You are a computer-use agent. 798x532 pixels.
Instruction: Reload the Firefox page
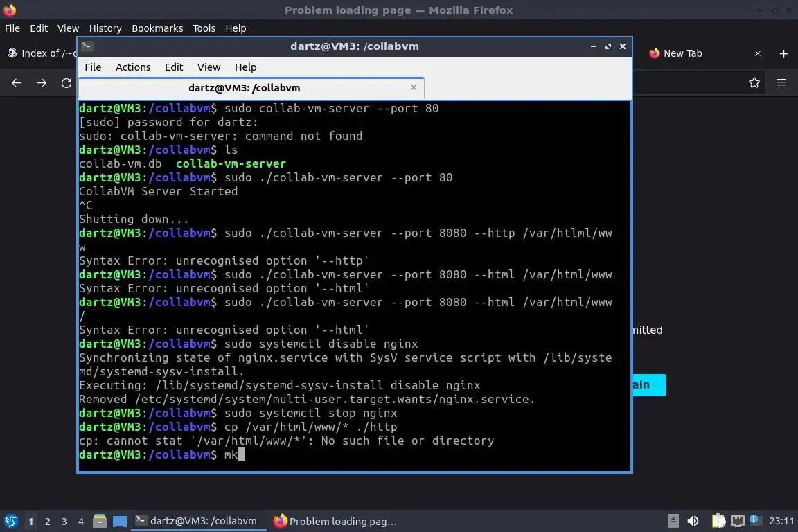pos(66,82)
